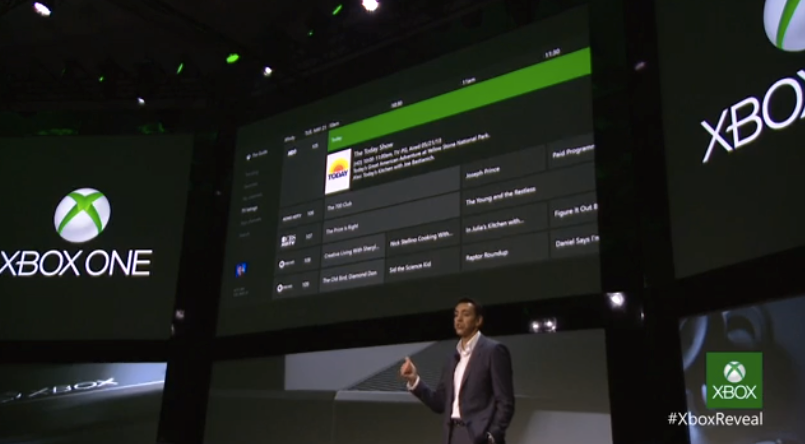Select the green Today program bar
This screenshot has width=805, height=444.
click(459, 100)
